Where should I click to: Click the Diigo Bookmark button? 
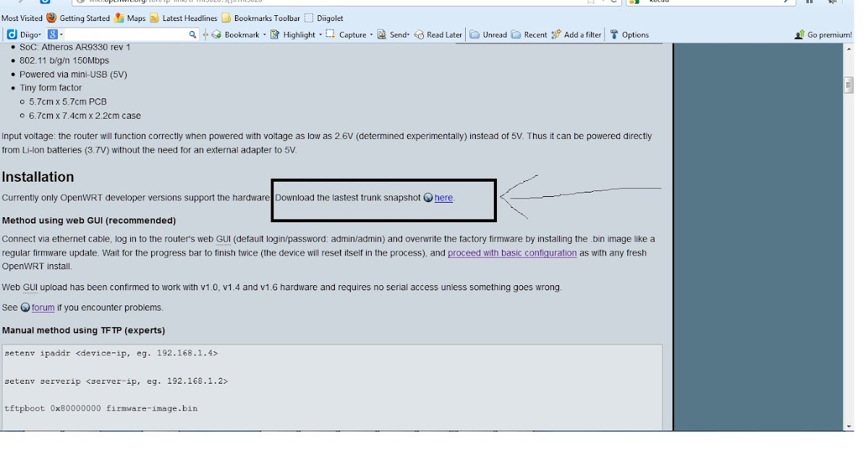click(x=236, y=35)
